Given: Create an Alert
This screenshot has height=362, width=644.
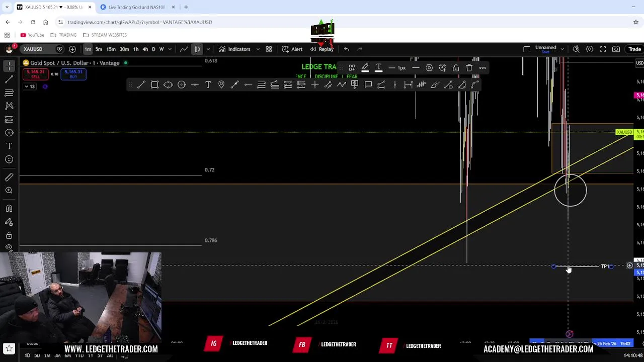Looking at the screenshot, I should (x=292, y=49).
